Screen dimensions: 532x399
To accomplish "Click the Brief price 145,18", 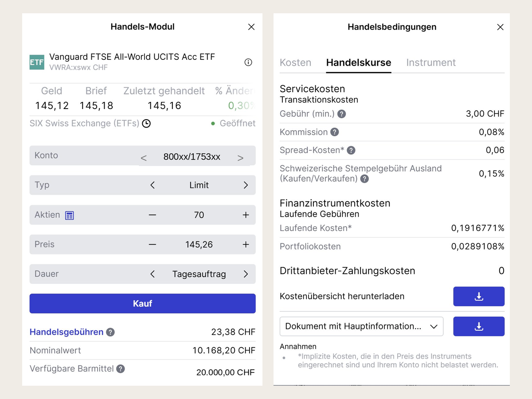I will 97,106.
